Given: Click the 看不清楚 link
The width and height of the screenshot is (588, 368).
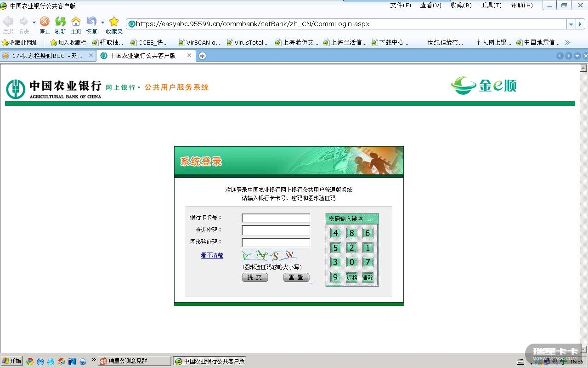Looking at the screenshot, I should point(212,255).
